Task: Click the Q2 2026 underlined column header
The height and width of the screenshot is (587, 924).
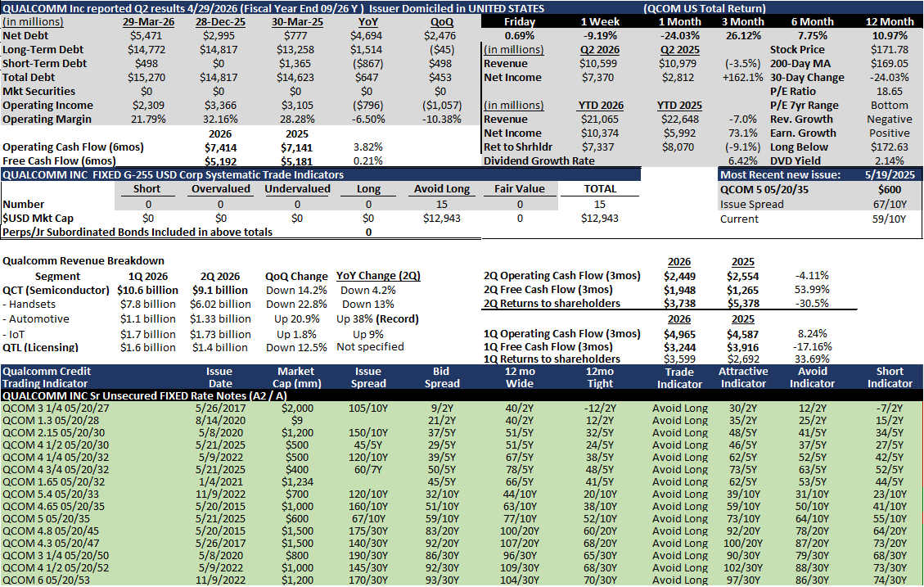Action: point(599,49)
